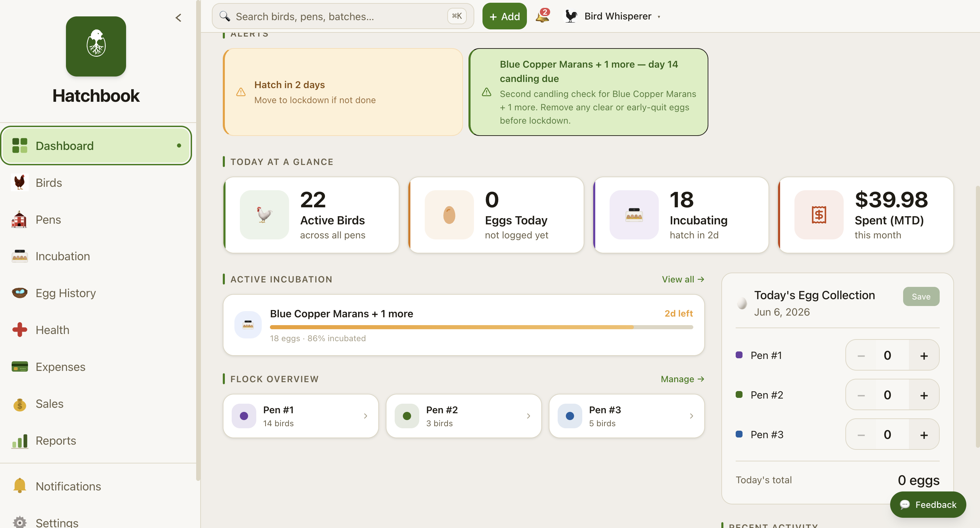Screen dimensions: 980x528
Task: Open the Dashboard menu item
Action: [x=96, y=145]
